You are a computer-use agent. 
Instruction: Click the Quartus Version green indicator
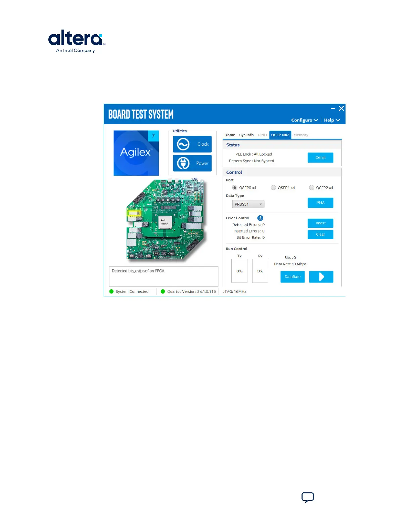point(163,292)
